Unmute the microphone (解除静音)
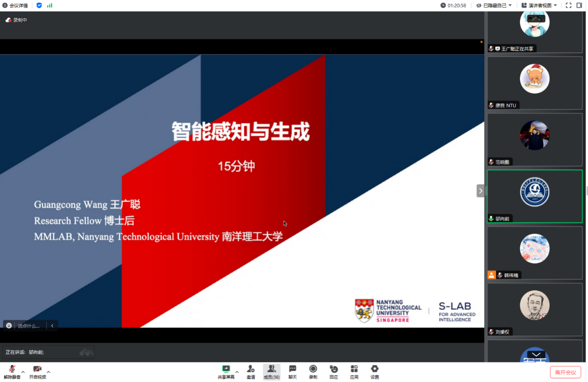This screenshot has height=382, width=588. pyautogui.click(x=12, y=371)
